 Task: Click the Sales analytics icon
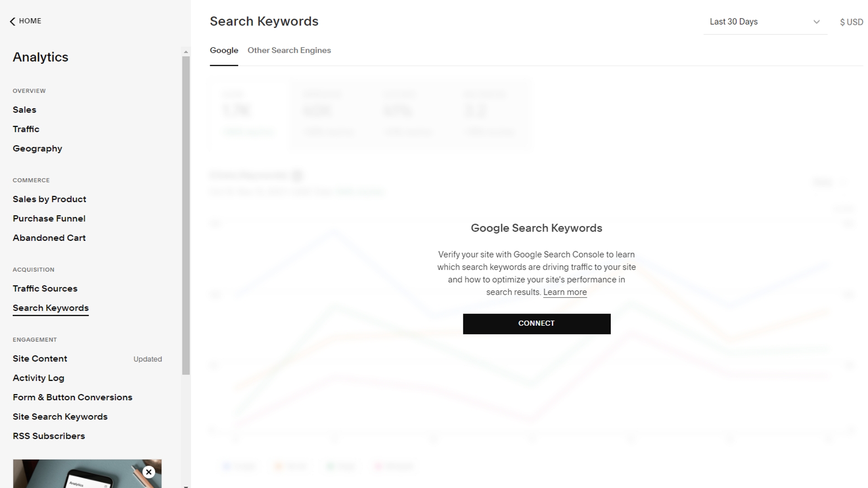(24, 110)
